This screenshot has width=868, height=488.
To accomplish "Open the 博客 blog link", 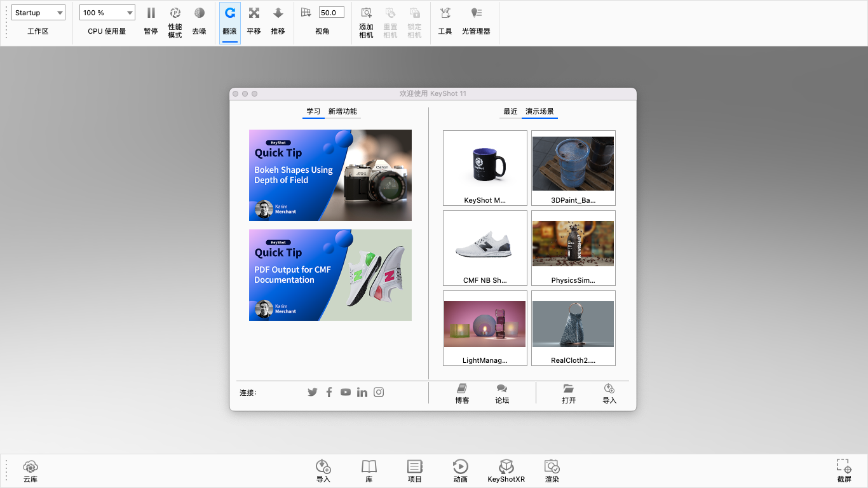I will 462,393.
